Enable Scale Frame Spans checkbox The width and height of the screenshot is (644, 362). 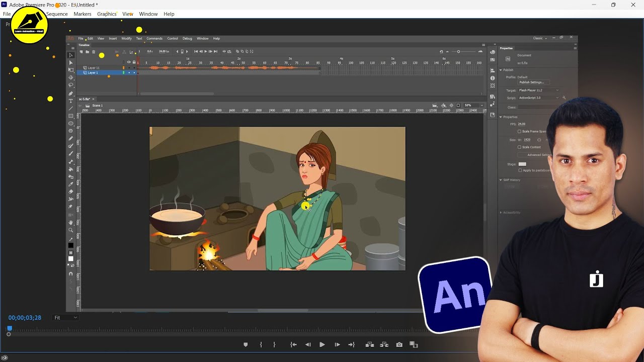click(520, 132)
